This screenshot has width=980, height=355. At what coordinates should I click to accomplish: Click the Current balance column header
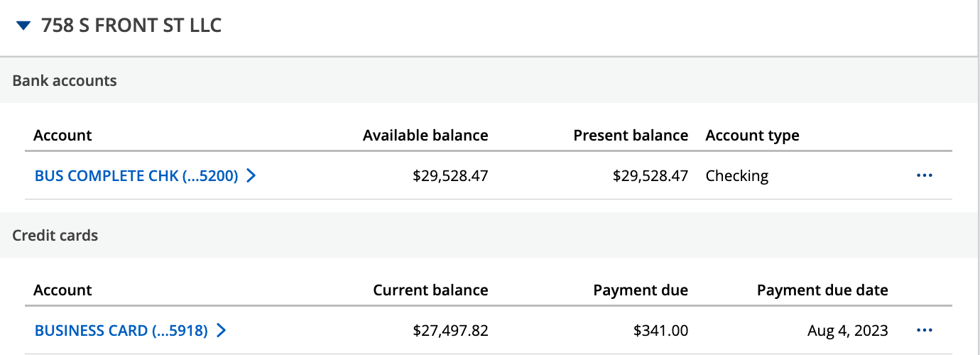pyautogui.click(x=431, y=290)
